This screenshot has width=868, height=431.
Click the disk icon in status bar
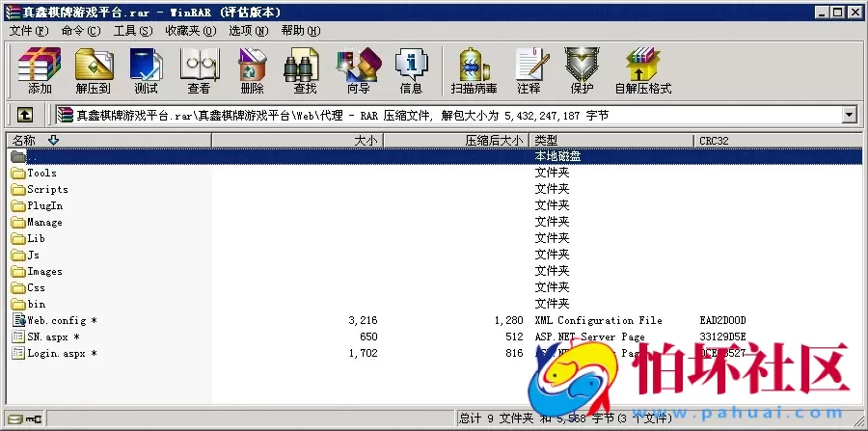pyautogui.click(x=16, y=418)
